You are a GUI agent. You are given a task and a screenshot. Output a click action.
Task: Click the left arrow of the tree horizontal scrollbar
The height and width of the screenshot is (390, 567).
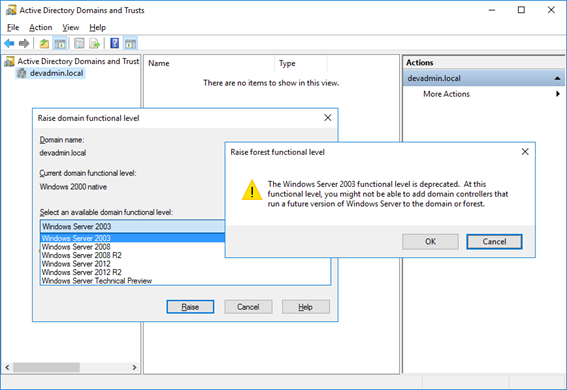[7, 367]
